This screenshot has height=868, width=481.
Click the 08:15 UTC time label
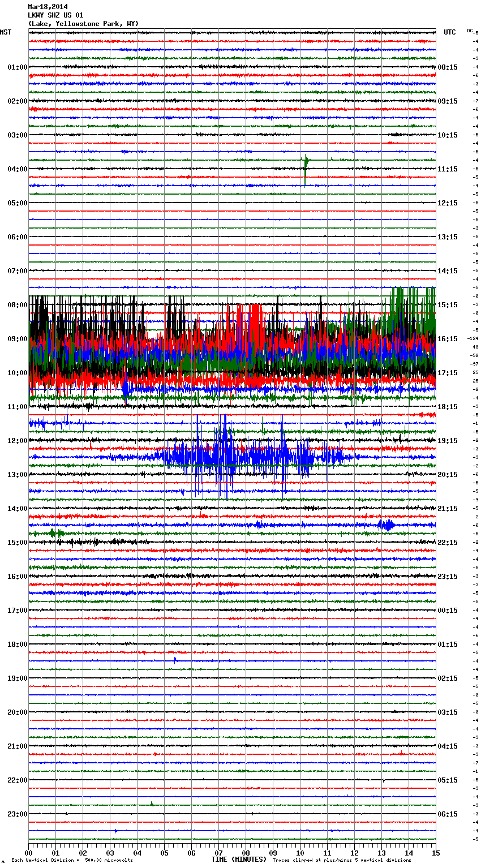448,67
